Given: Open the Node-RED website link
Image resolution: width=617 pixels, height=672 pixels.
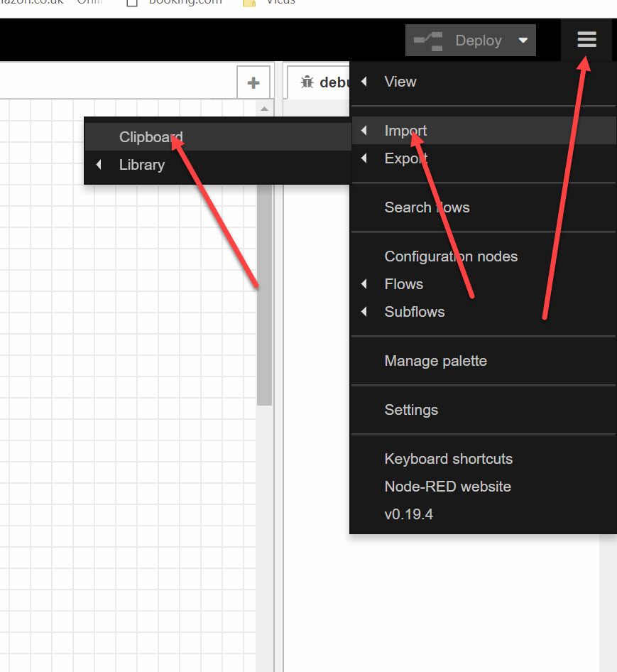Looking at the screenshot, I should (447, 487).
